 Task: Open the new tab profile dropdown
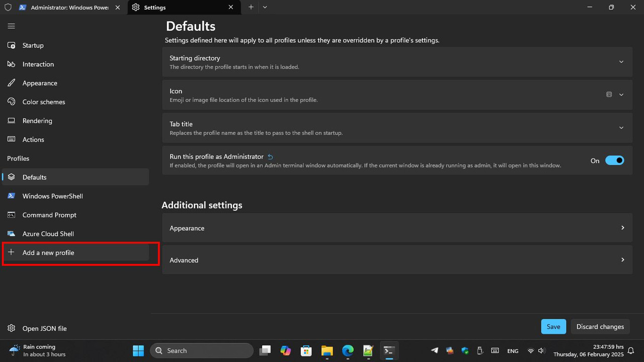[265, 8]
